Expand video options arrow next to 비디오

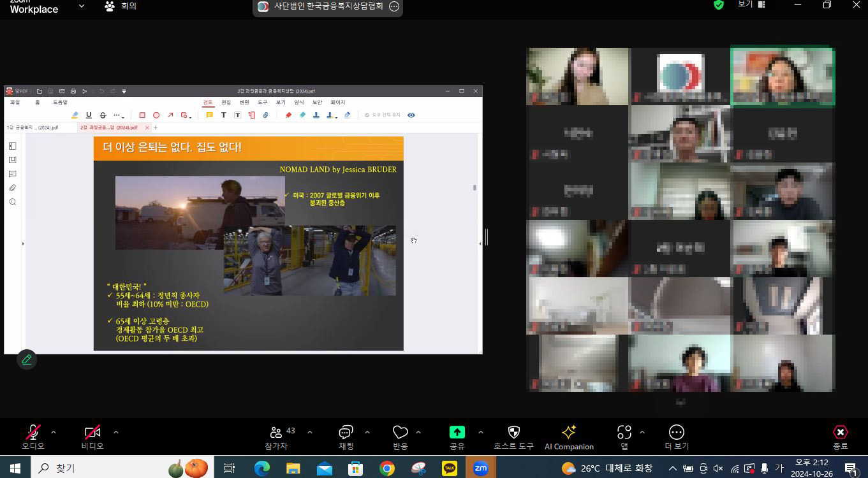coord(115,432)
